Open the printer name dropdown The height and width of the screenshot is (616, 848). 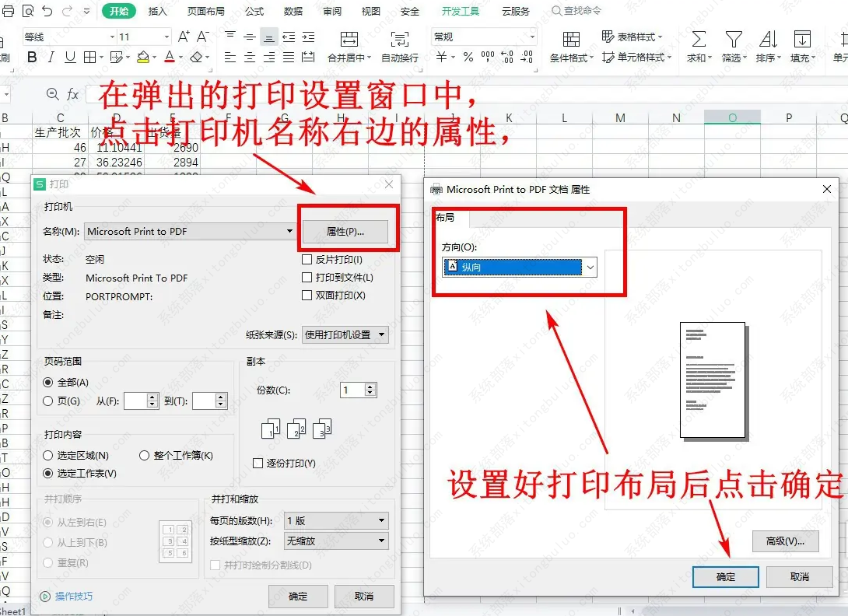pyautogui.click(x=289, y=231)
